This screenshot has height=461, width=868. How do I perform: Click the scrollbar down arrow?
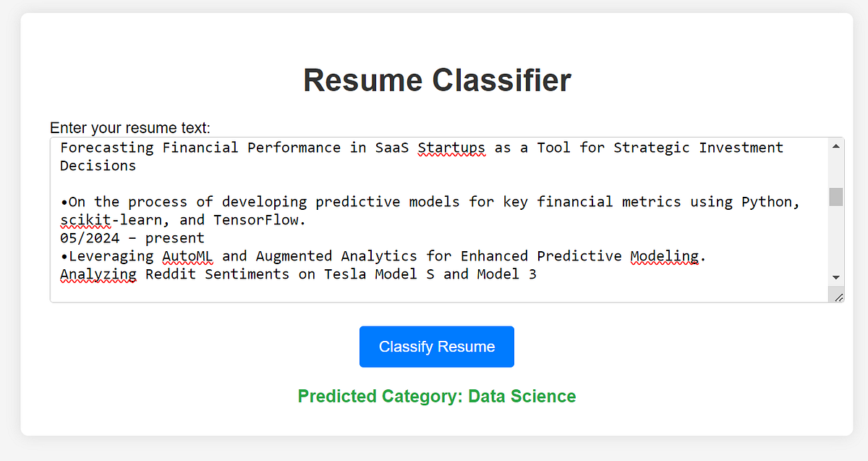pyautogui.click(x=836, y=277)
